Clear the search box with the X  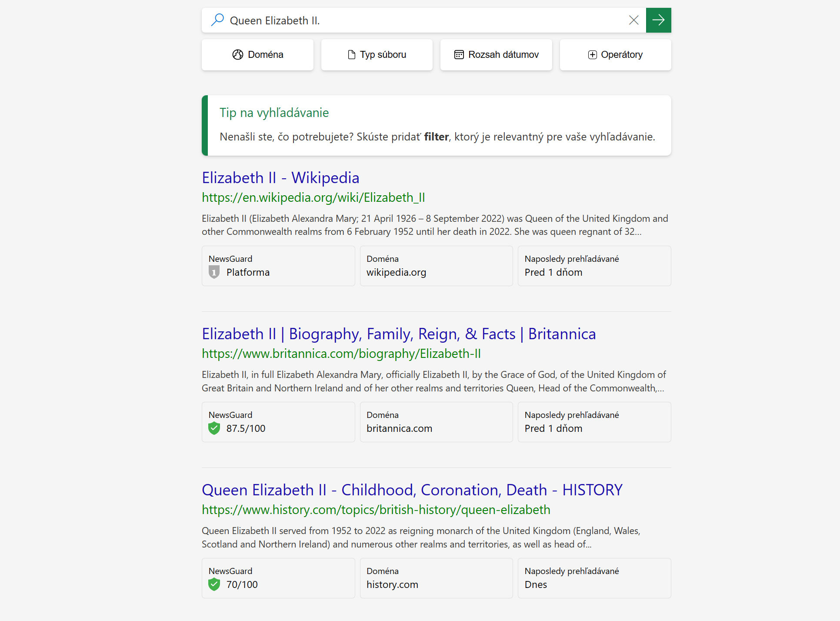tap(633, 20)
